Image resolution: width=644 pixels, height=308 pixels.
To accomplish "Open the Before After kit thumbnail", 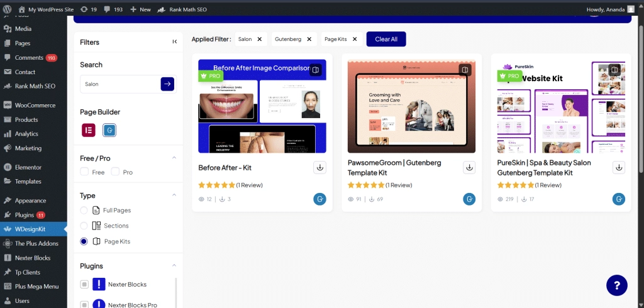I will pyautogui.click(x=262, y=106).
